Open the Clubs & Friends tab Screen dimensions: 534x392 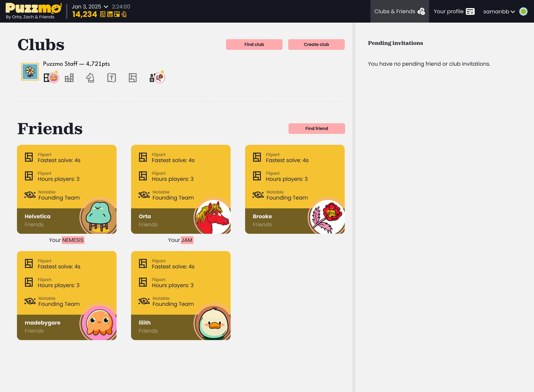(399, 11)
